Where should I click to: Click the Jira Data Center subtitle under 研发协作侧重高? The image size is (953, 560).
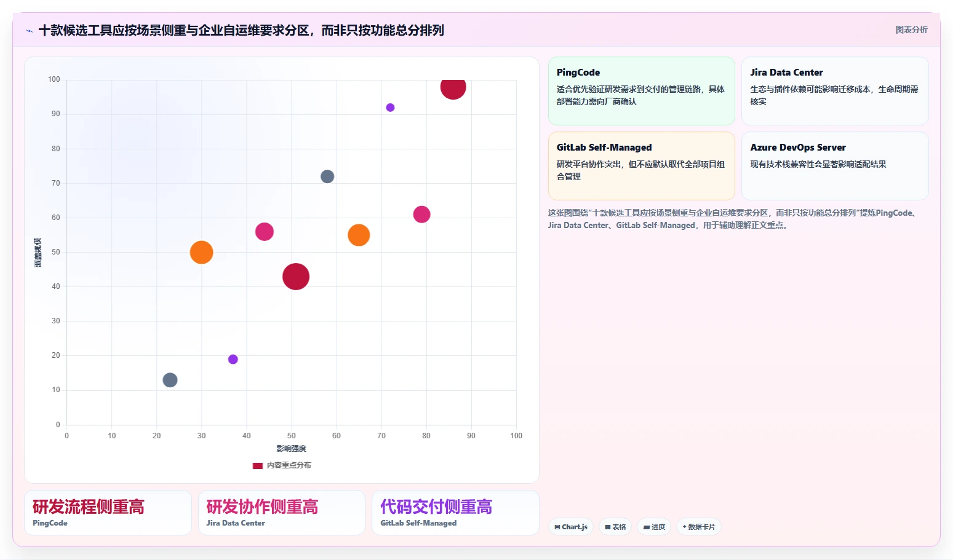236,523
